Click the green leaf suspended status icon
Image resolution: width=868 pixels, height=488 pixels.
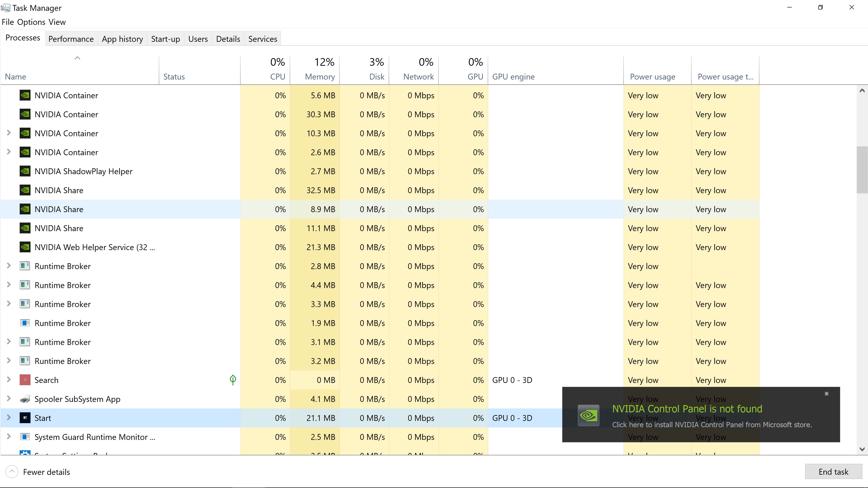point(233,380)
